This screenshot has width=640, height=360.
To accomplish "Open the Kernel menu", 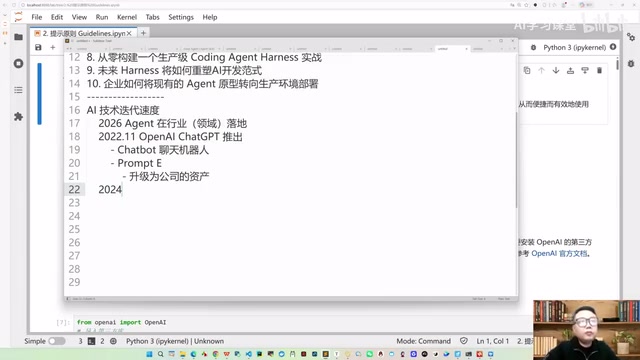I will (x=127, y=17).
